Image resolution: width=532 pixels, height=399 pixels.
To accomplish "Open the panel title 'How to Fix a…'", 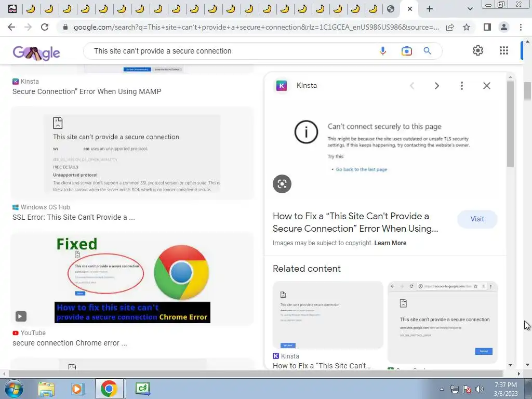I will pyautogui.click(x=355, y=222).
